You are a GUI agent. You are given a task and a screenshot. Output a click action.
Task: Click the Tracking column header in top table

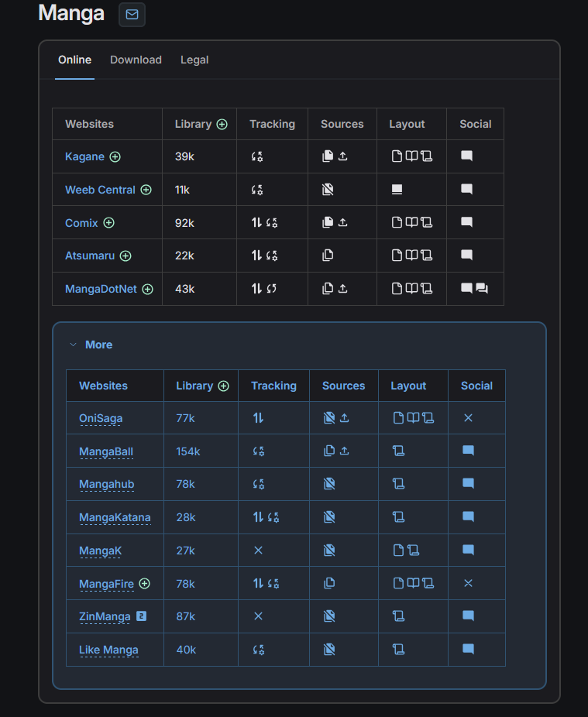pyautogui.click(x=272, y=125)
